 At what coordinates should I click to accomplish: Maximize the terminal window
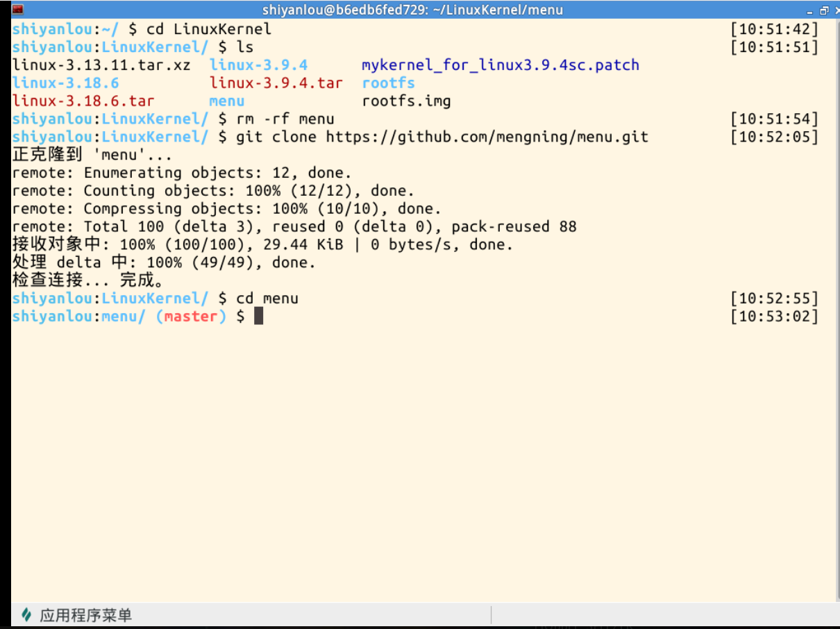point(823,10)
